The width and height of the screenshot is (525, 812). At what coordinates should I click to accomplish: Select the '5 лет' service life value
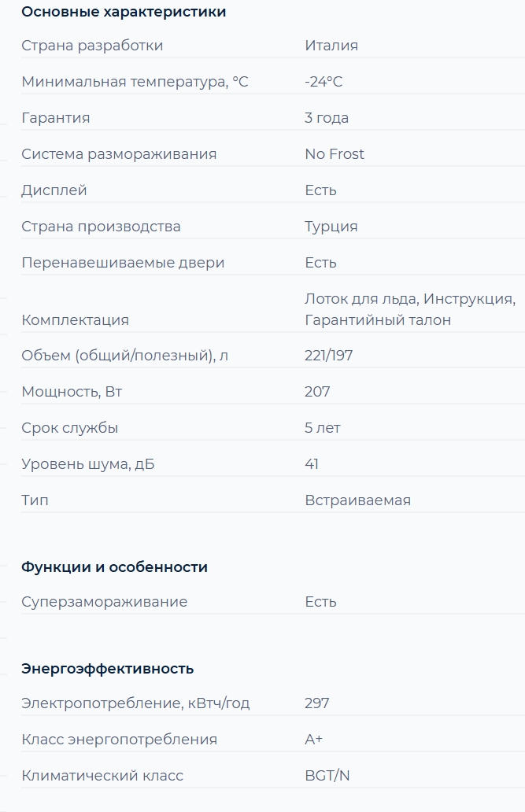tap(323, 428)
